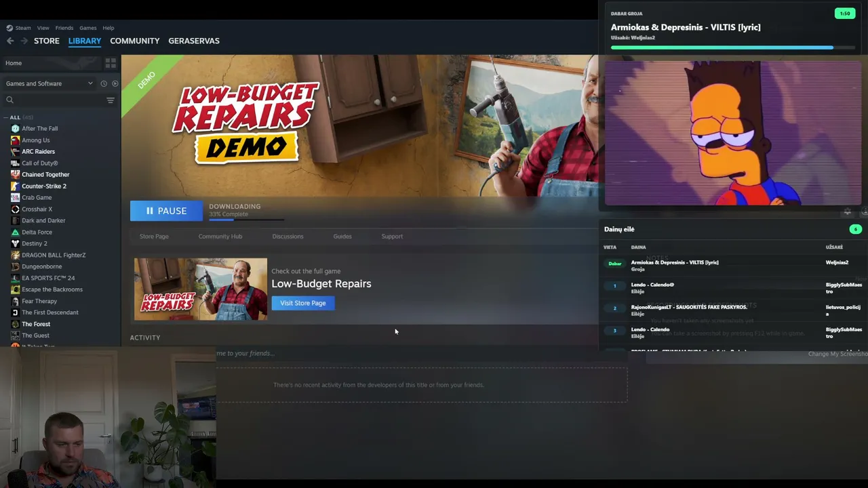Go forward with the Steam forward arrow
Image resolution: width=868 pixels, height=488 pixels.
24,41
